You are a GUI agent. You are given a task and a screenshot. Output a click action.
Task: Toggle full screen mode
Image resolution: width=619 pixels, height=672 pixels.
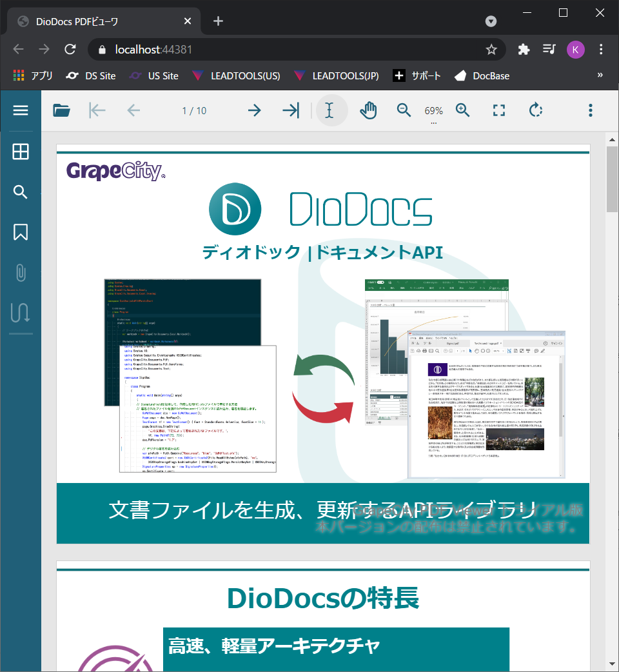pos(499,110)
